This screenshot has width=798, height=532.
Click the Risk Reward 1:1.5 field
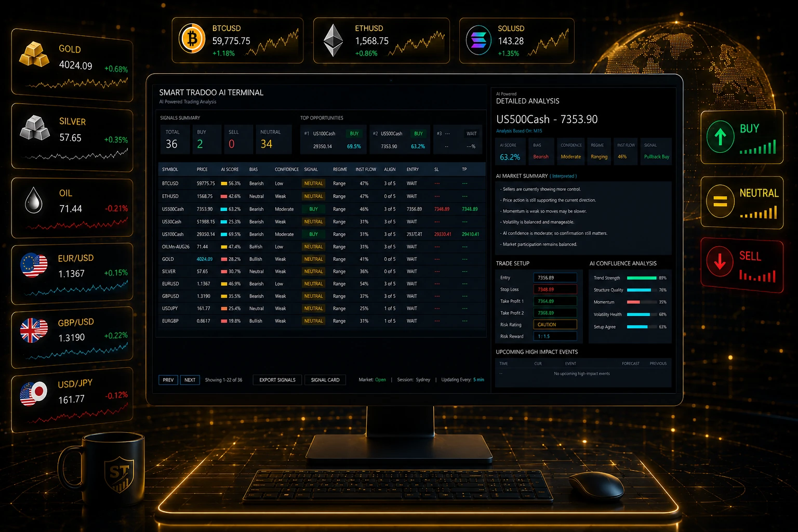pyautogui.click(x=555, y=336)
